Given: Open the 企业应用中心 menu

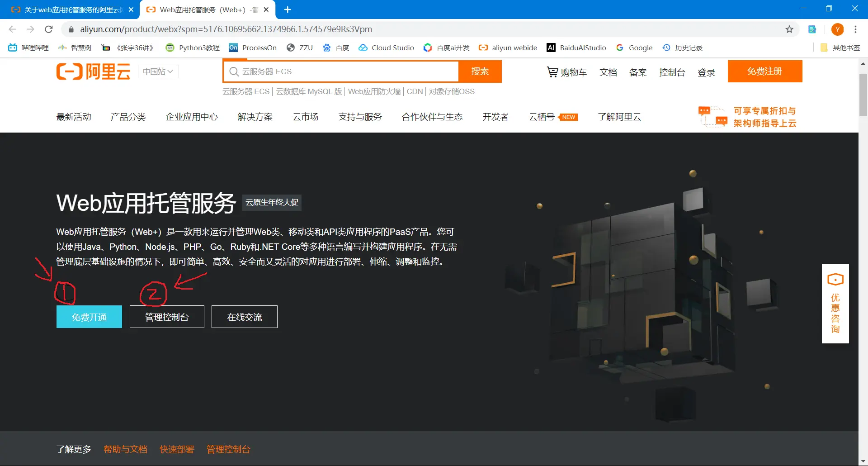Looking at the screenshot, I should click(192, 117).
